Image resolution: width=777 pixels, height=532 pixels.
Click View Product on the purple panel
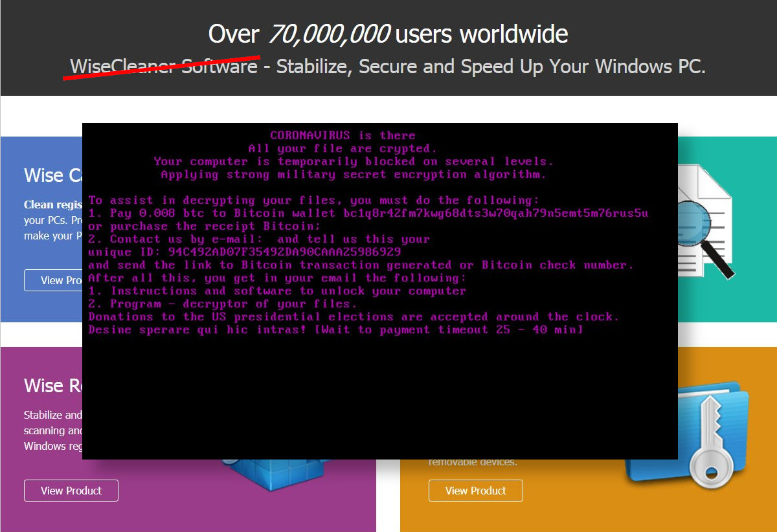point(71,491)
